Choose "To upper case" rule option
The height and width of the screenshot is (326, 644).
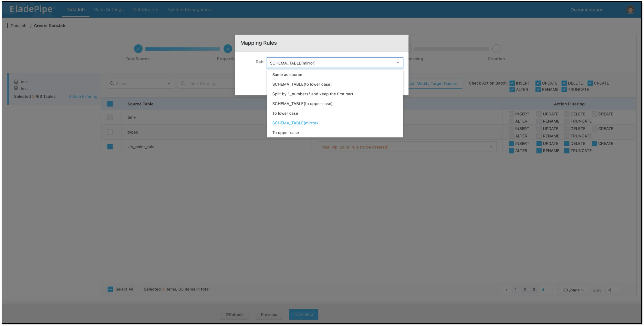(x=285, y=133)
